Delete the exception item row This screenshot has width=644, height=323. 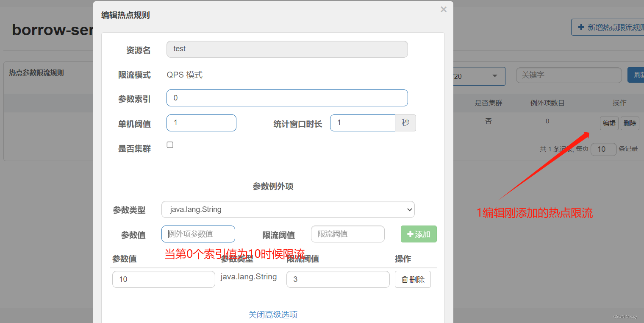point(413,279)
